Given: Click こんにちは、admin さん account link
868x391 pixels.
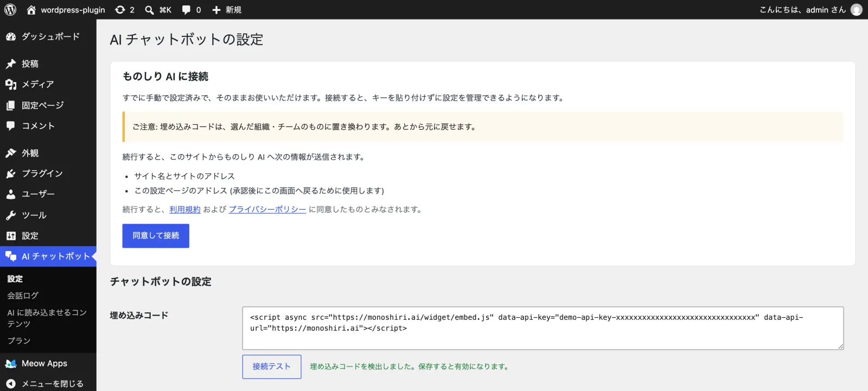Looking at the screenshot, I should click(x=803, y=10).
